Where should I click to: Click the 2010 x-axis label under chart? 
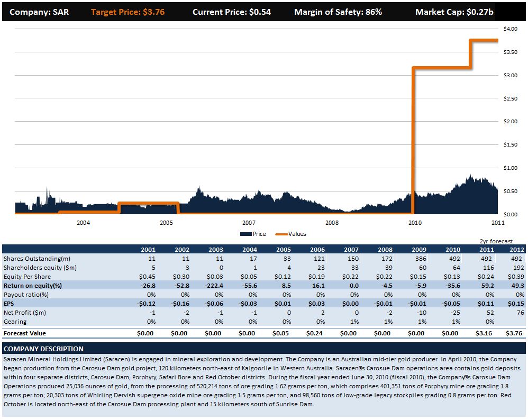tap(415, 223)
